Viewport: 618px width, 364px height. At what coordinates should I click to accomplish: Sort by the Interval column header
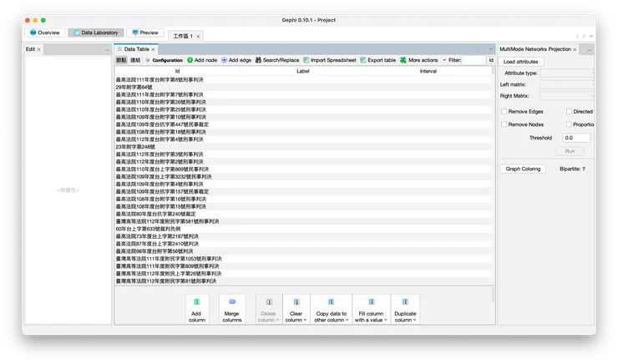click(428, 71)
